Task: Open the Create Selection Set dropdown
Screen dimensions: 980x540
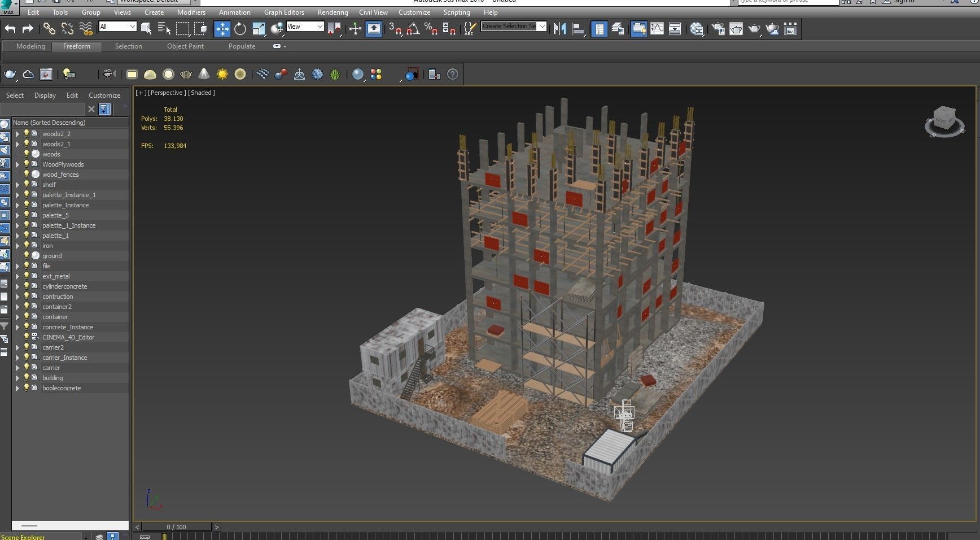Action: (x=514, y=26)
